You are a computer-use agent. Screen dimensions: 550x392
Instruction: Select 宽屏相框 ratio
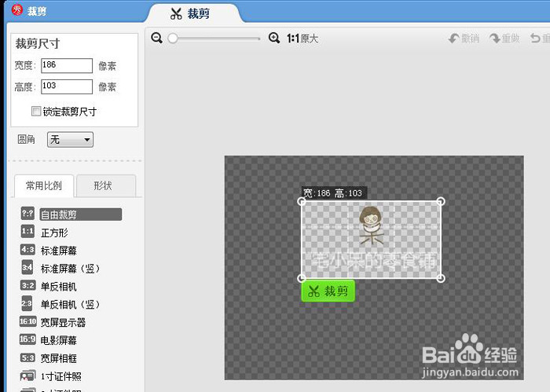59,358
